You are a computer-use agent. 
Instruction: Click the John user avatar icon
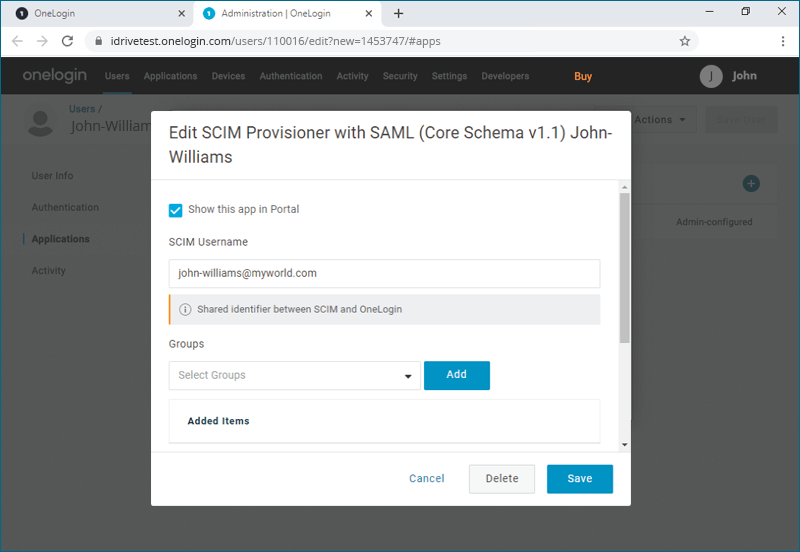[x=711, y=76]
